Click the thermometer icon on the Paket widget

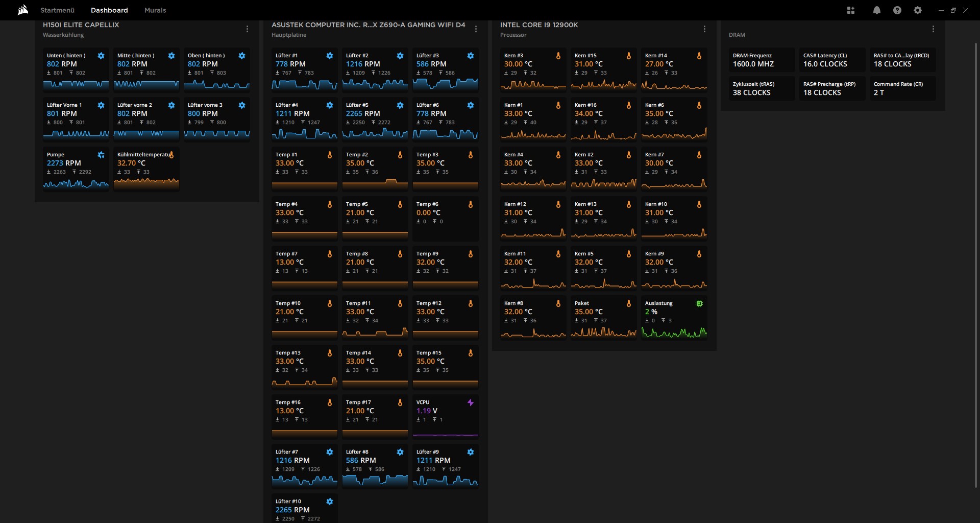(x=628, y=303)
